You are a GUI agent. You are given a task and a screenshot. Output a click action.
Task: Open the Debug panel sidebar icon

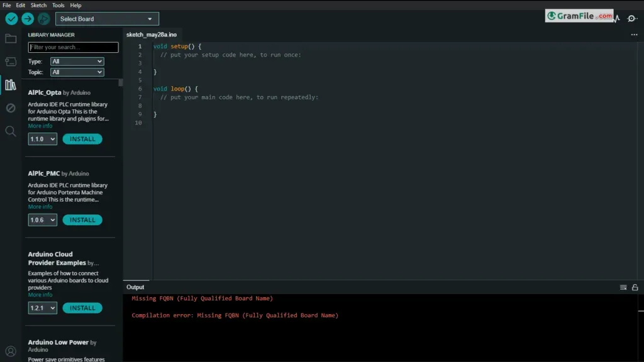pyautogui.click(x=11, y=108)
